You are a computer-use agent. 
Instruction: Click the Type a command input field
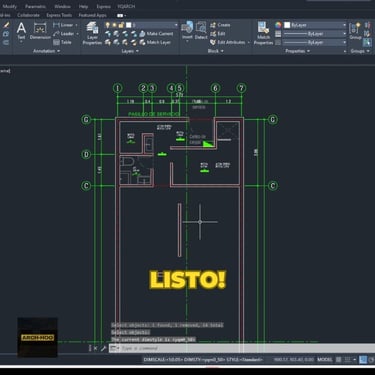pos(247,348)
